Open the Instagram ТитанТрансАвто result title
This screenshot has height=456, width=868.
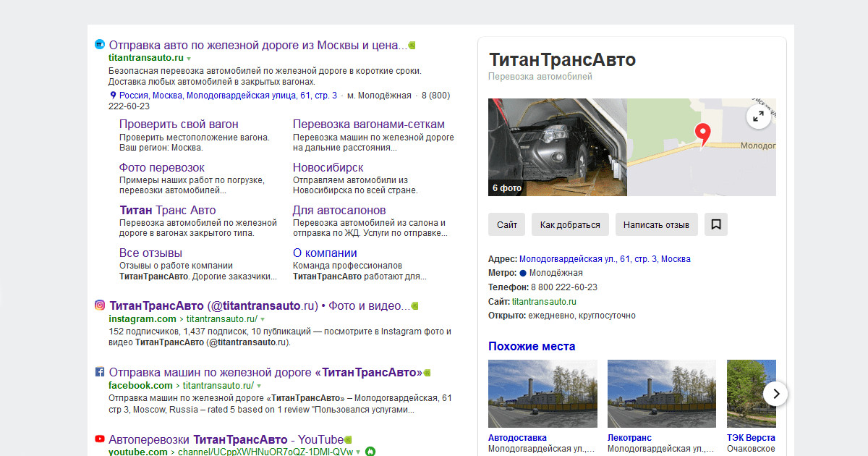[x=260, y=305]
